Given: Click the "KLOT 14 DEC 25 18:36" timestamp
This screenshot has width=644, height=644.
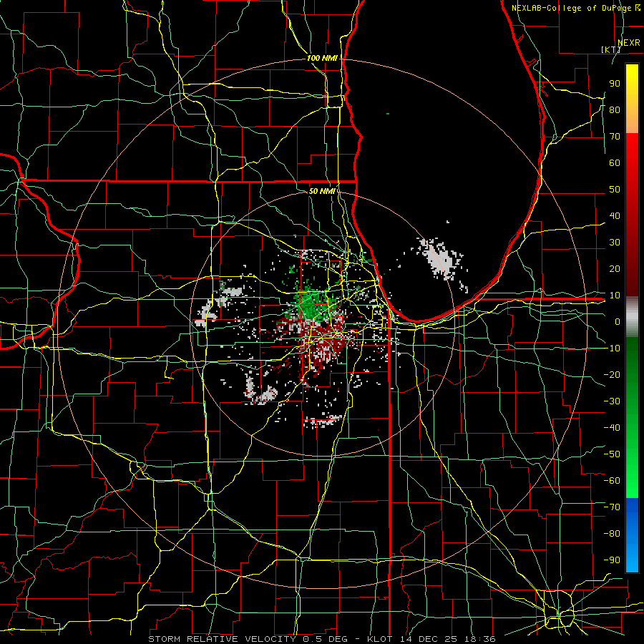Looking at the screenshot, I should [x=431, y=639].
